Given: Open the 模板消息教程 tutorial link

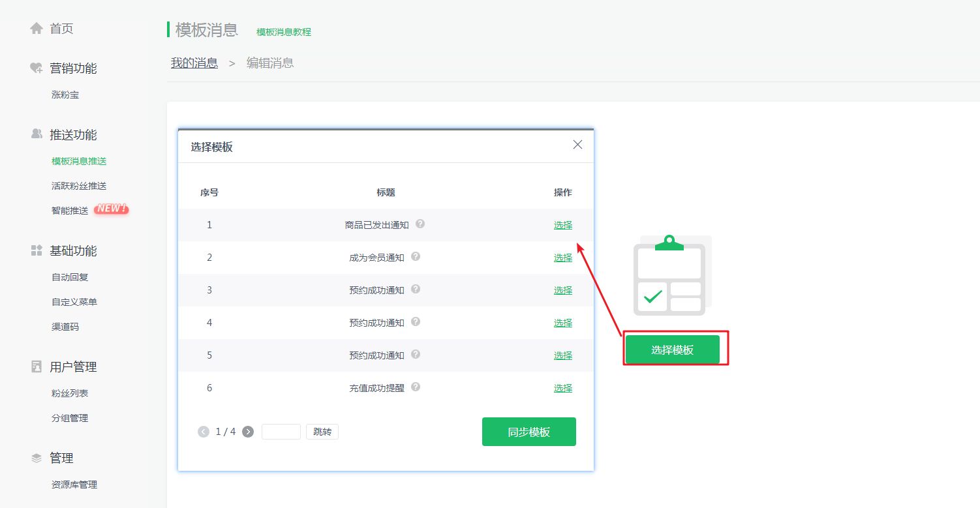Looking at the screenshot, I should click(284, 31).
